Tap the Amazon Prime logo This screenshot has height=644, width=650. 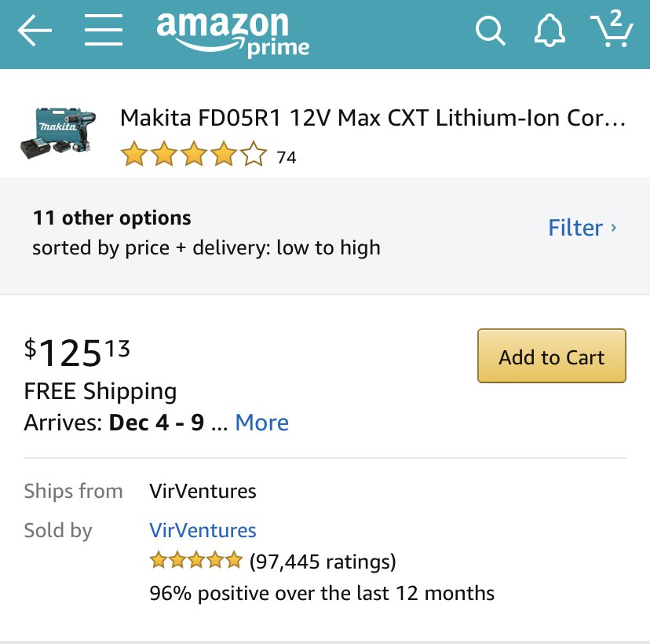pos(232,35)
